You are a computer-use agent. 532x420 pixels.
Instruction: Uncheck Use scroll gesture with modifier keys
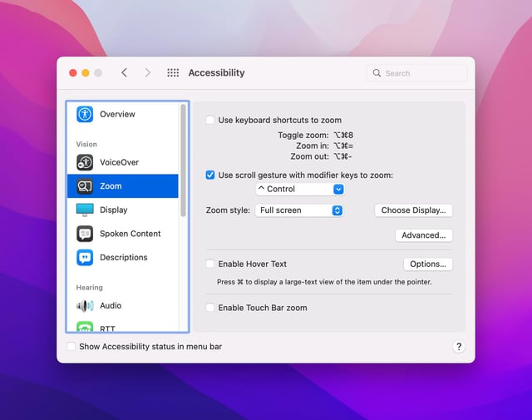(x=210, y=175)
